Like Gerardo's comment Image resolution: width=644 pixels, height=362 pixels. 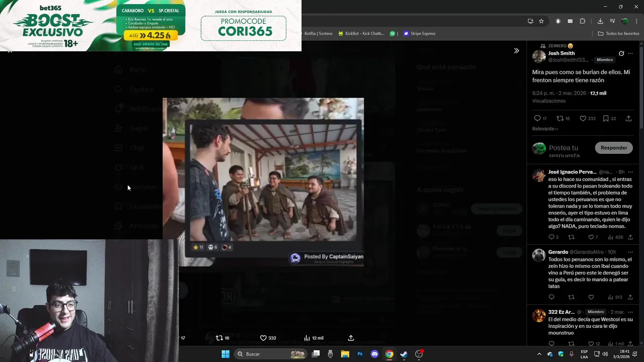click(x=591, y=297)
